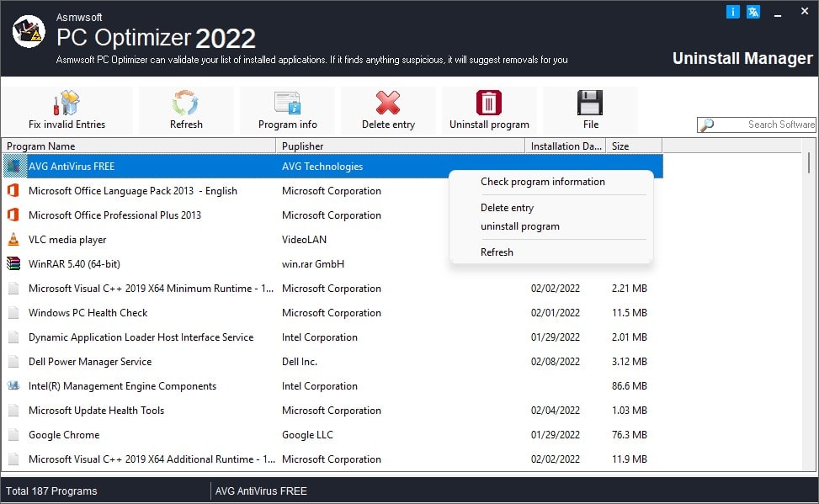
Task: Click the AVG AntiVirus FREE program icon
Action: [13, 166]
